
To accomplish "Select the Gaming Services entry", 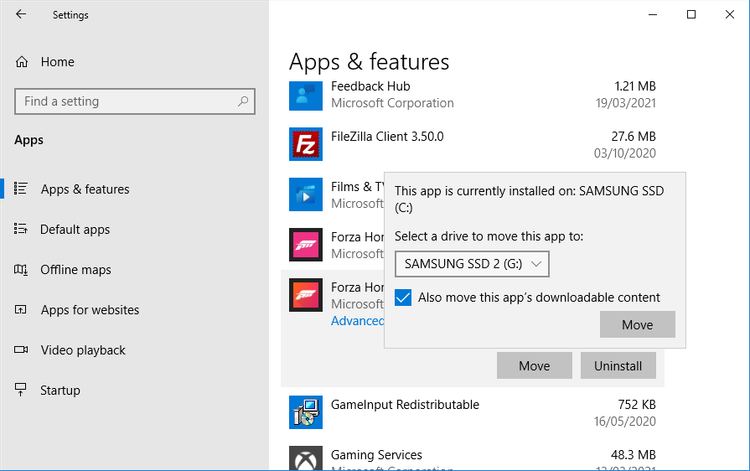I will 376,455.
